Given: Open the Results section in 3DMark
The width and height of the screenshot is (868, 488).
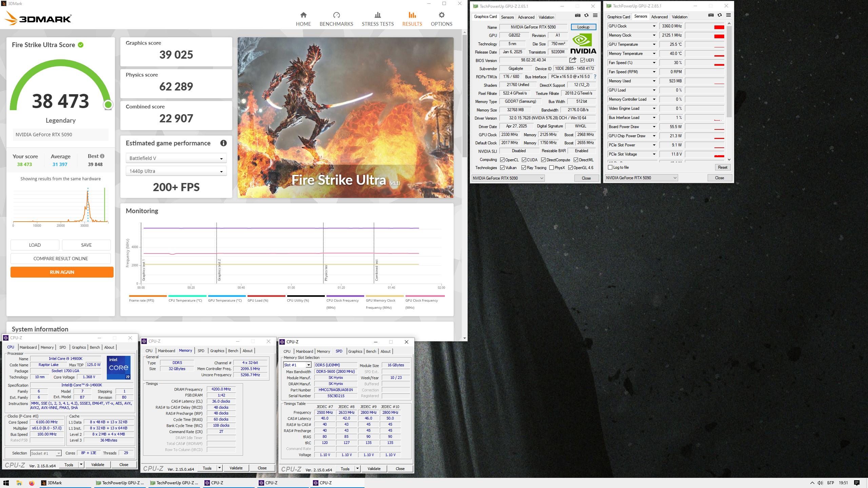Looking at the screenshot, I should coord(412,19).
